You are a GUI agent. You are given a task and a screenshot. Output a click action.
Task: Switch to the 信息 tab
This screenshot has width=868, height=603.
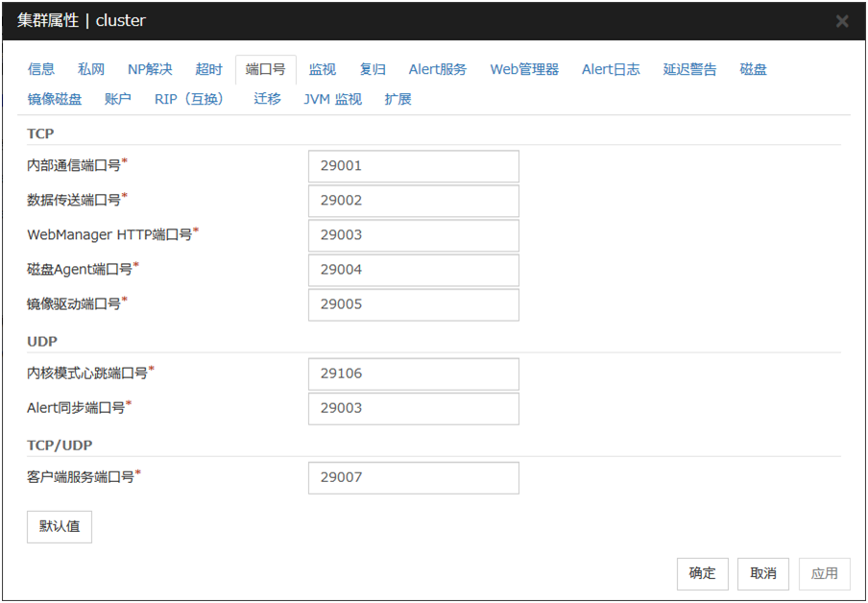[x=41, y=69]
